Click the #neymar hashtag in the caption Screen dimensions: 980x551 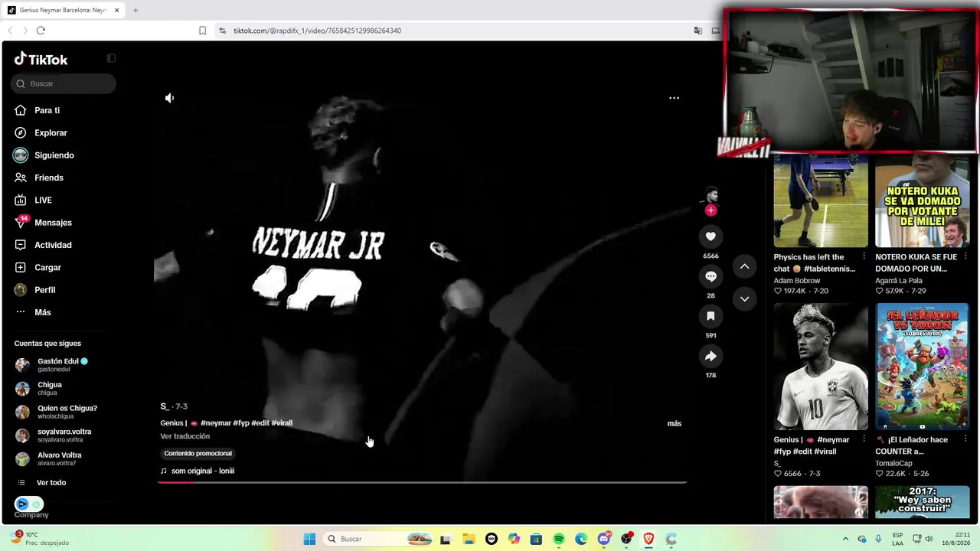coord(216,423)
